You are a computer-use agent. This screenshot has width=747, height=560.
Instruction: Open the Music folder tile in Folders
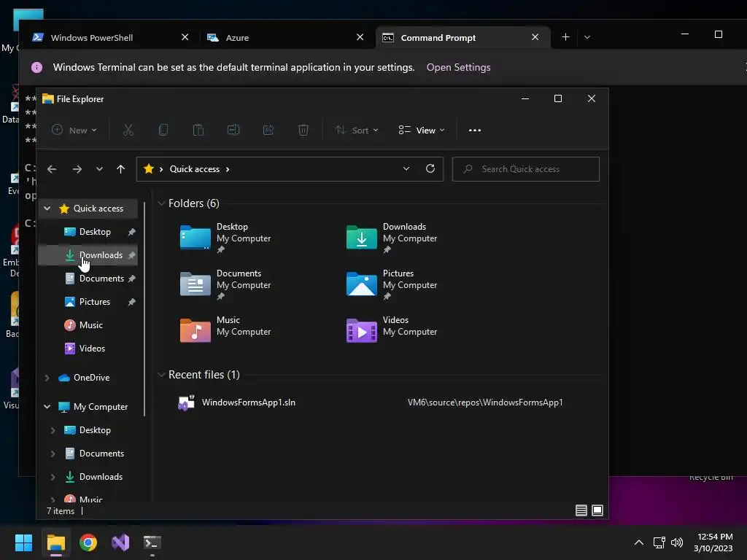pos(225,330)
